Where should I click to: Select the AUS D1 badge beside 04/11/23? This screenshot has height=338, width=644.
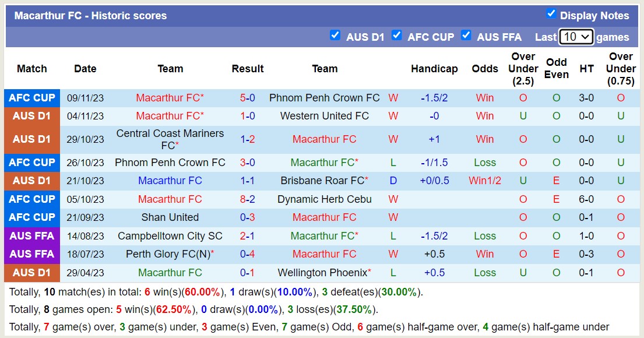click(x=31, y=116)
